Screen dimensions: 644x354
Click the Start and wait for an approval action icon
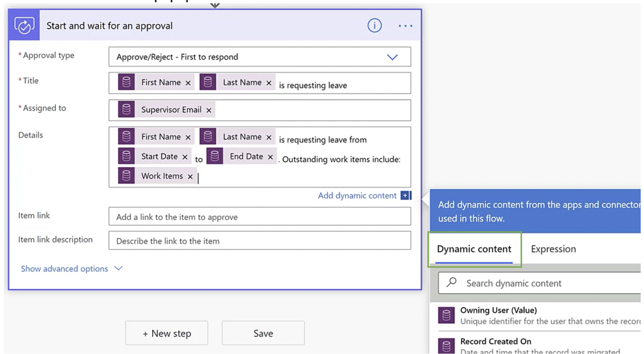click(x=24, y=25)
